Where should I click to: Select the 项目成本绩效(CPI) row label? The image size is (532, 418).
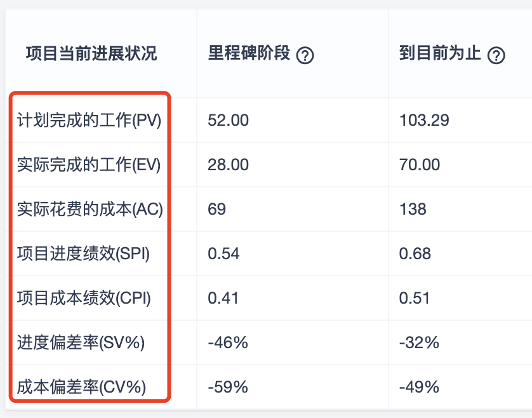coord(84,298)
